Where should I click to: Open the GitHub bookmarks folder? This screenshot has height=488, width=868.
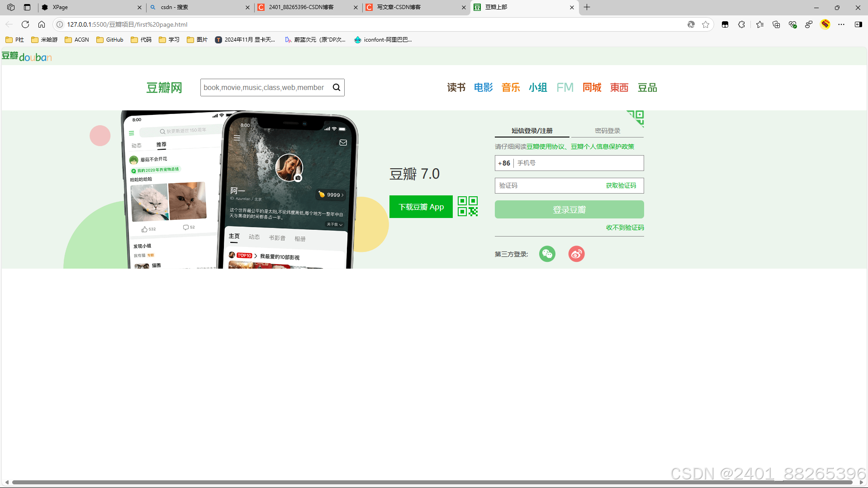(110, 40)
